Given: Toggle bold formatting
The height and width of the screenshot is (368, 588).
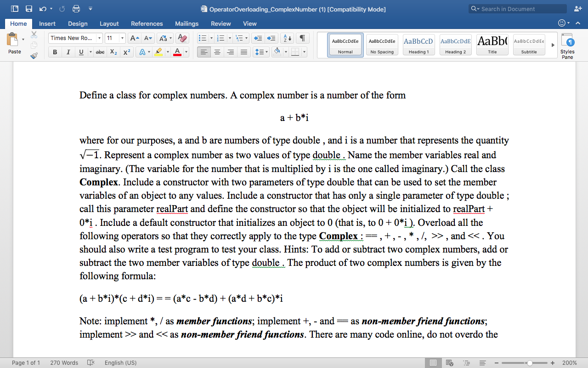Looking at the screenshot, I should coord(55,52).
